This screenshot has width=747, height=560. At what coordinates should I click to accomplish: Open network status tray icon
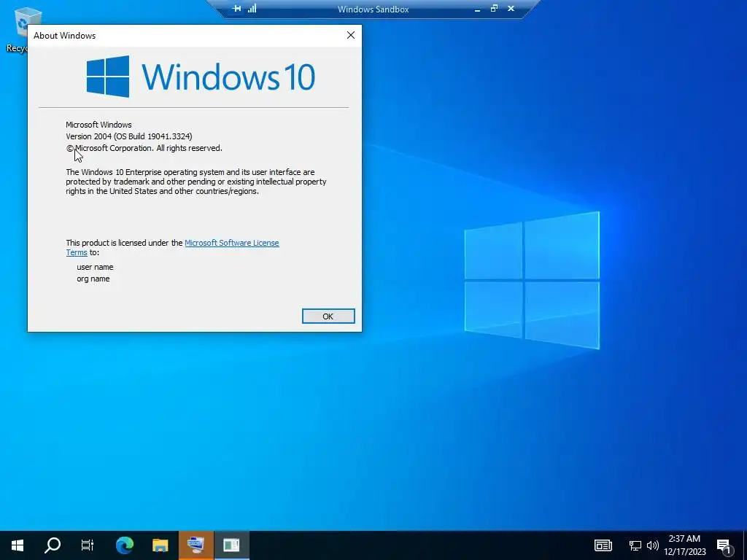(x=635, y=545)
